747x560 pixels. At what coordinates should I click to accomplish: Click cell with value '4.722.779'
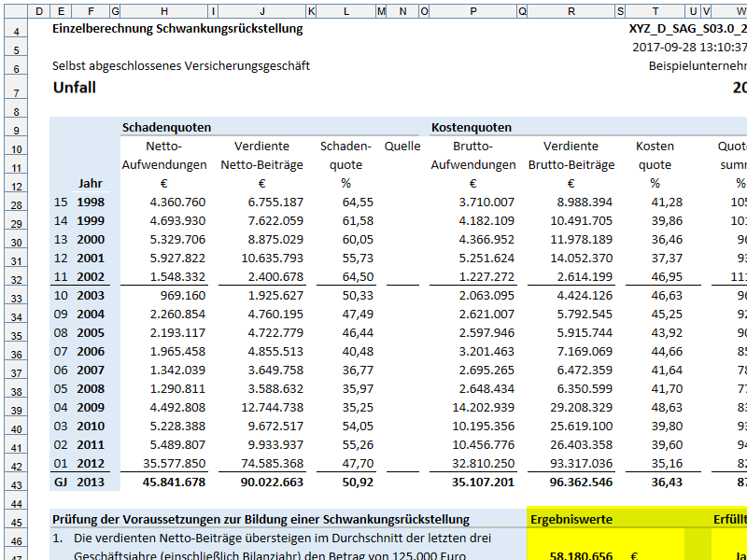(x=275, y=333)
